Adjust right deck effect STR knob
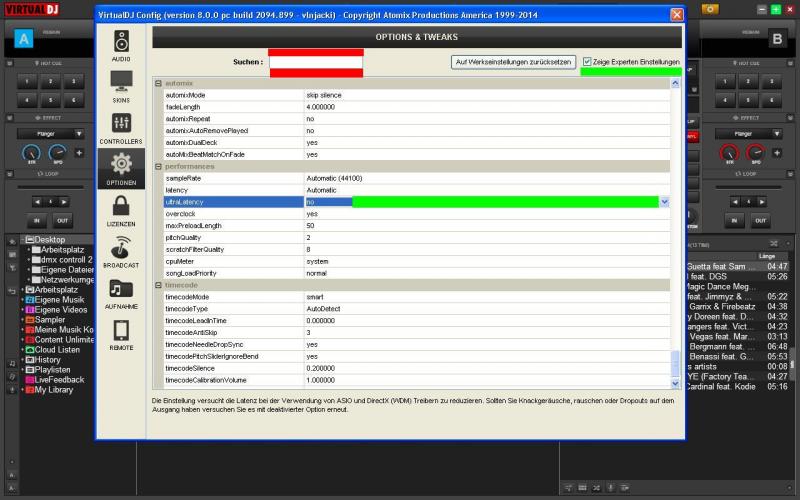The image size is (800, 500). coord(729,153)
